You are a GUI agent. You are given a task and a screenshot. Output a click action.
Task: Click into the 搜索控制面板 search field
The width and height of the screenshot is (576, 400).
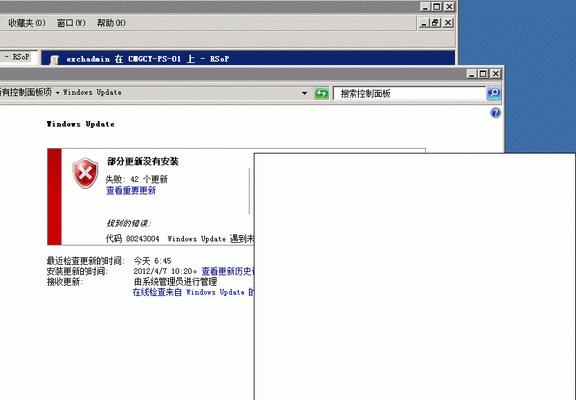tap(409, 93)
